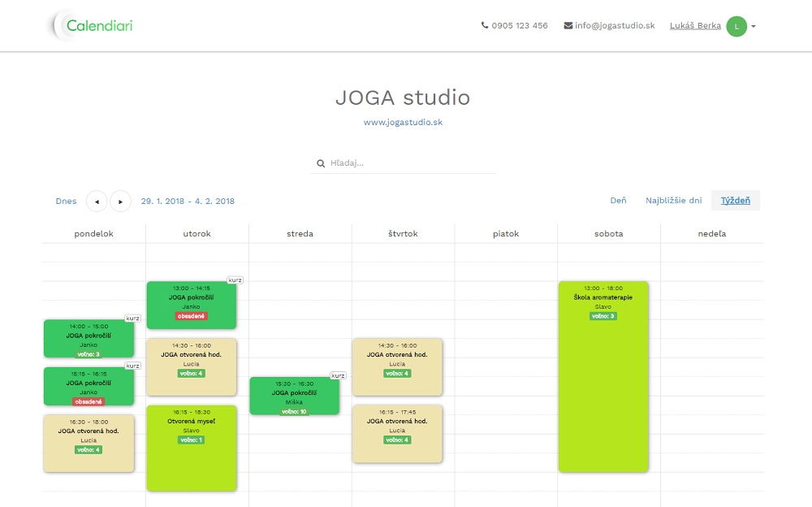Image resolution: width=812 pixels, height=507 pixels.
Task: Click the green user avatar circle
Action: tap(736, 26)
